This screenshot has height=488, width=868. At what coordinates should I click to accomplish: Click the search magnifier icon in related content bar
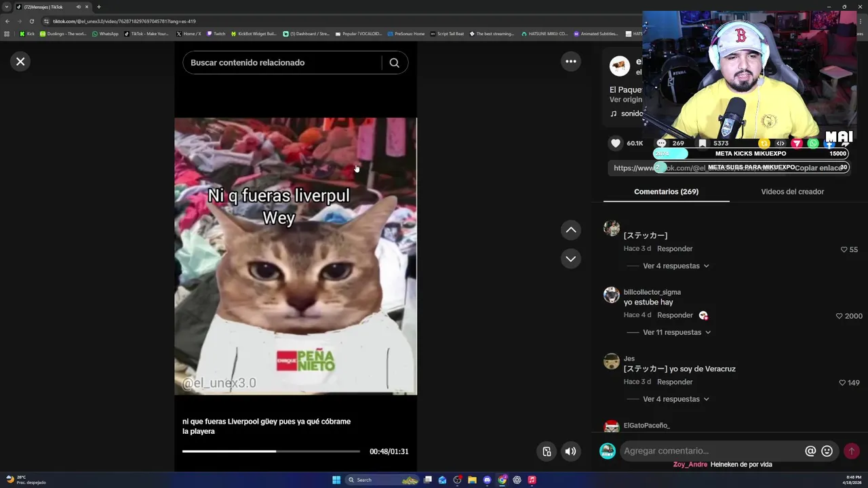pyautogui.click(x=394, y=63)
